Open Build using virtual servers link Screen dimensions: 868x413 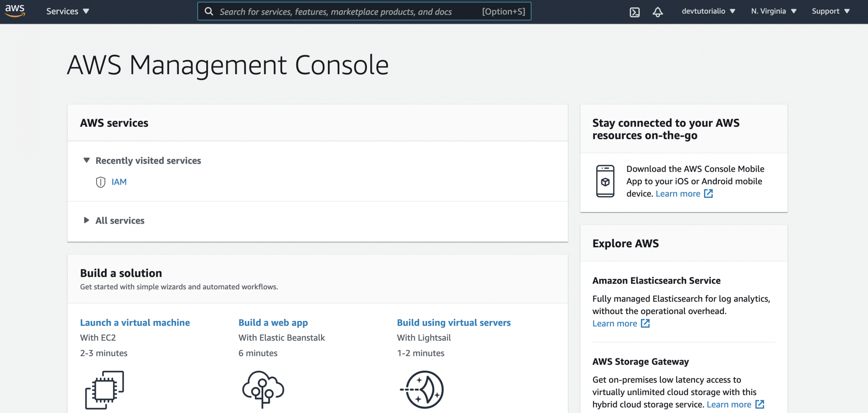tap(454, 323)
